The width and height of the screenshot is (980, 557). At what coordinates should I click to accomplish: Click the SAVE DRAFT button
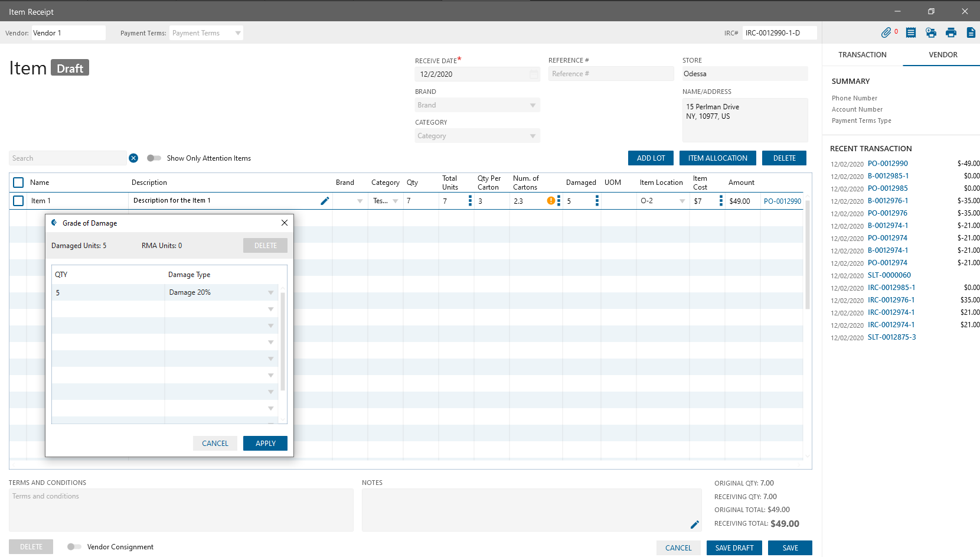pyautogui.click(x=734, y=548)
